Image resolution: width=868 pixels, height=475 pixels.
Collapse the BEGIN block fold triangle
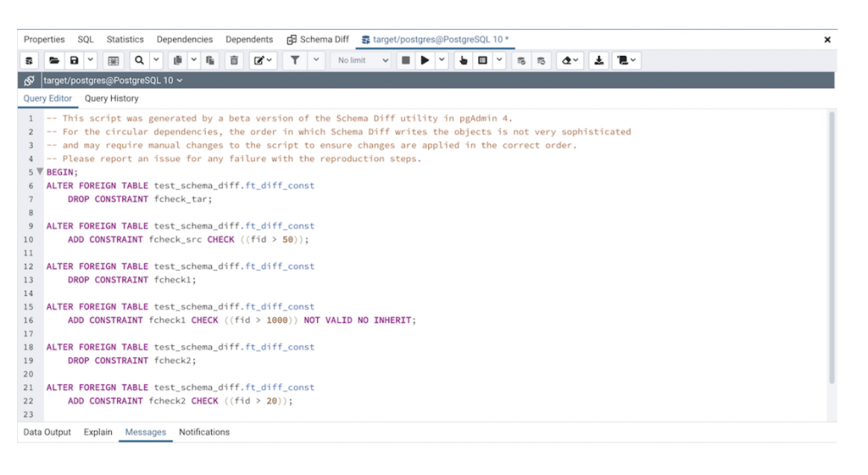pyautogui.click(x=40, y=171)
